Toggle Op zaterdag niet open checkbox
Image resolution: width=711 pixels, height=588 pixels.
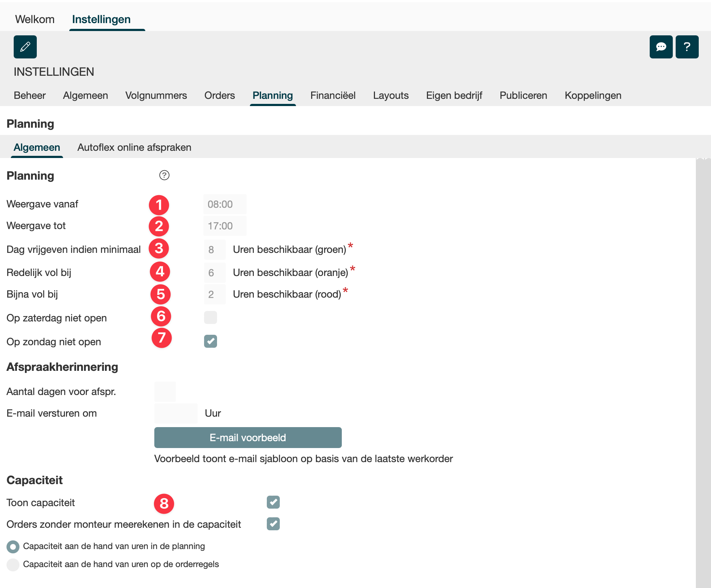211,317
